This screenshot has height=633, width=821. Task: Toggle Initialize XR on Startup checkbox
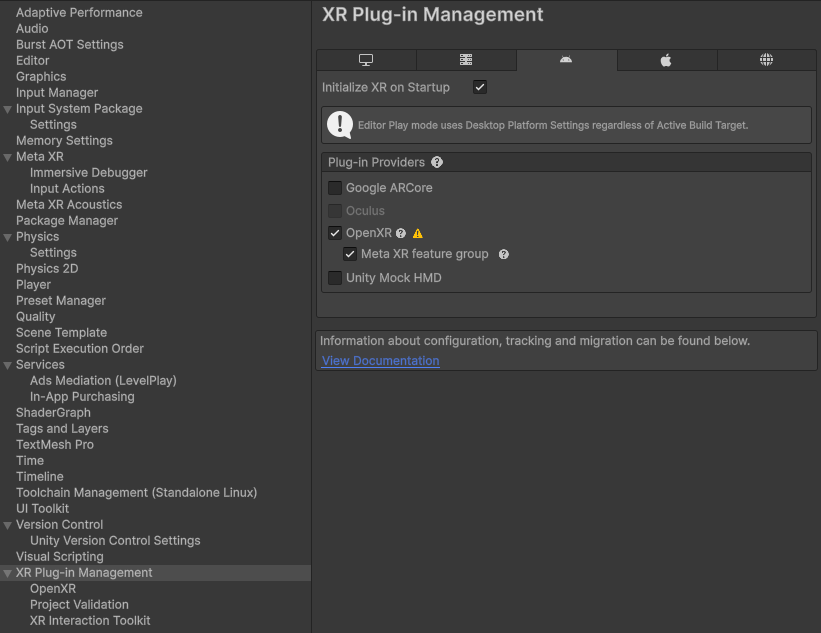tap(480, 87)
